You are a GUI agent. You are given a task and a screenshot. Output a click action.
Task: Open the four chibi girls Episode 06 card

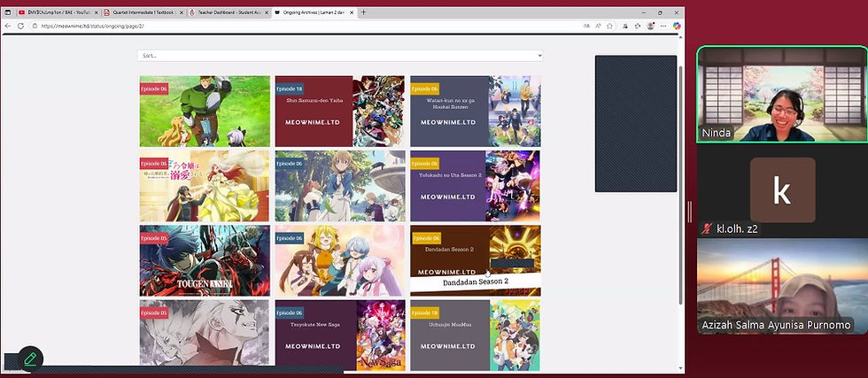click(x=340, y=260)
